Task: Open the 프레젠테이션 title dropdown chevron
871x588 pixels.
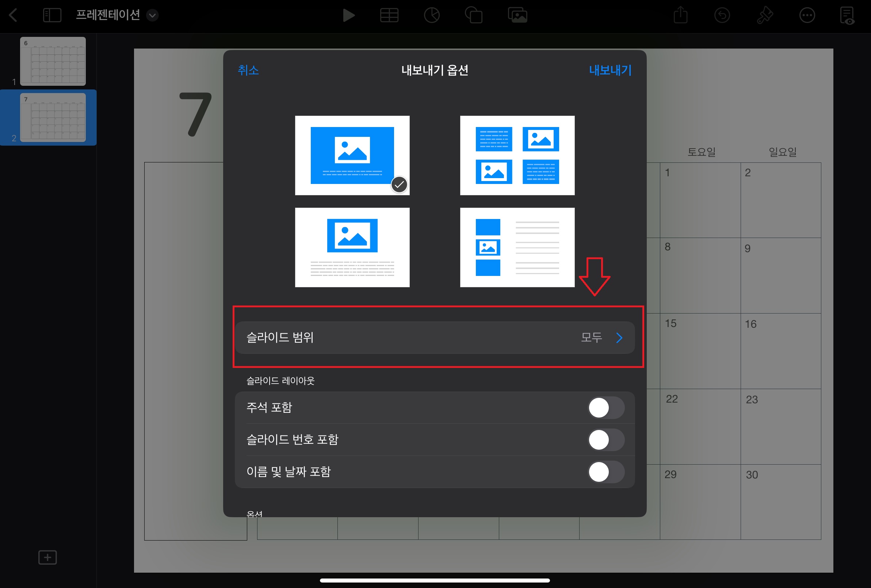Action: [152, 15]
